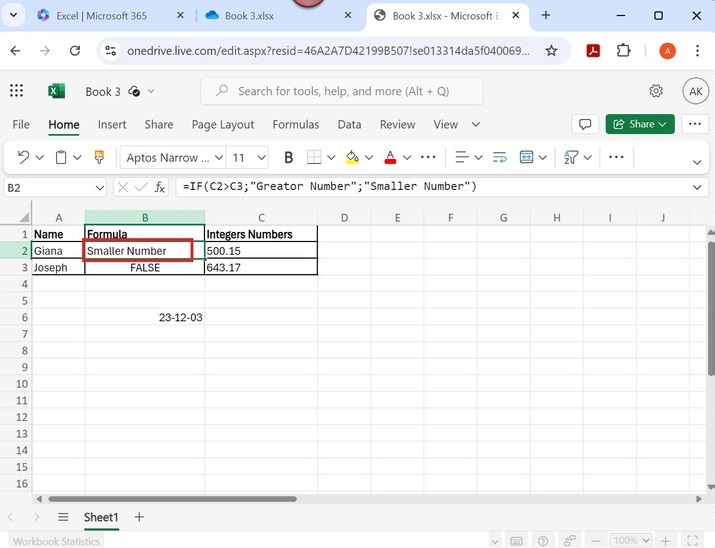
Task: Apply cell borders icon
Action: point(314,157)
